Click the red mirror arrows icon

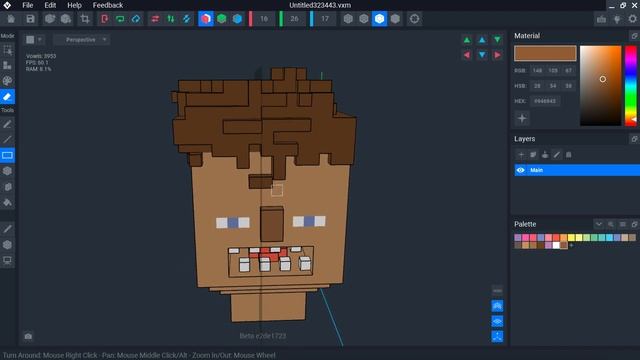point(155,19)
